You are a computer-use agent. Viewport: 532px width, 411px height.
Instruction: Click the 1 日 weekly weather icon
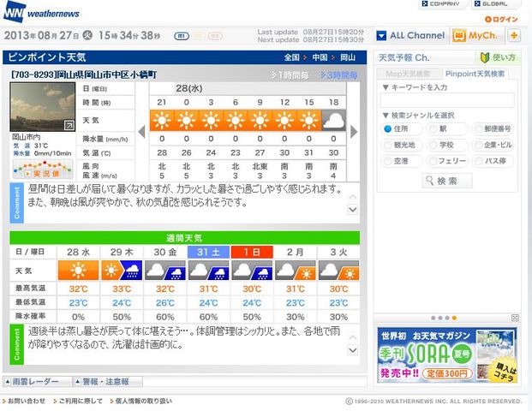coord(252,271)
